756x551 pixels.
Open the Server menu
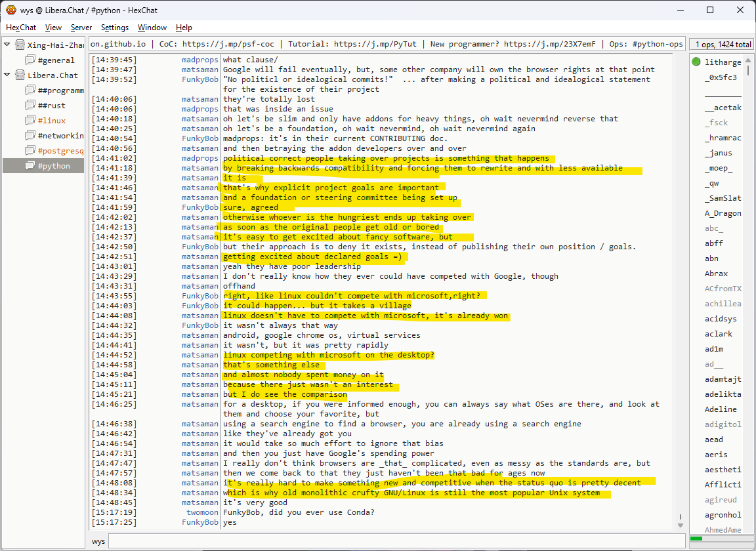click(x=81, y=28)
